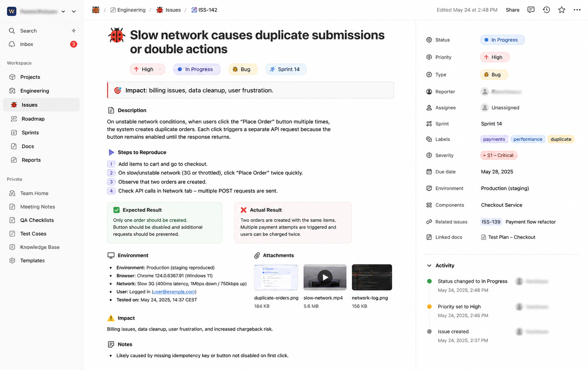This screenshot has height=370, width=588.
Task: Open Test Plan – Checkout linked doc
Action: 508,237
